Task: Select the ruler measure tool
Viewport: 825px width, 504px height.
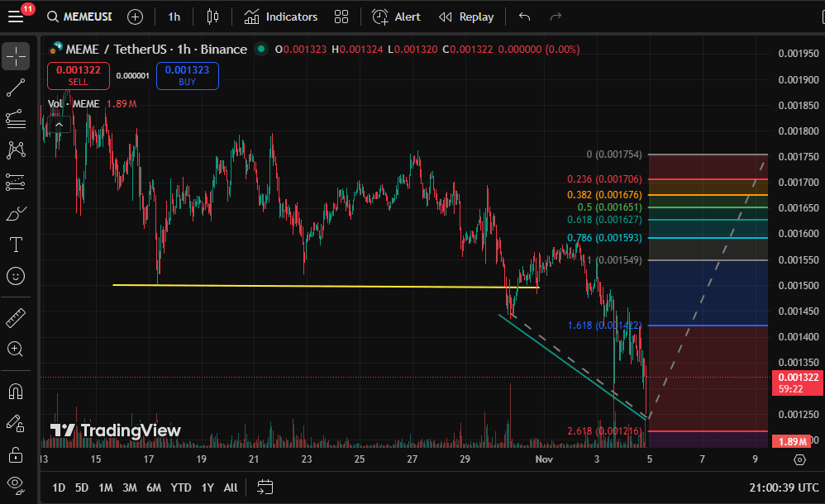Action: pos(16,317)
